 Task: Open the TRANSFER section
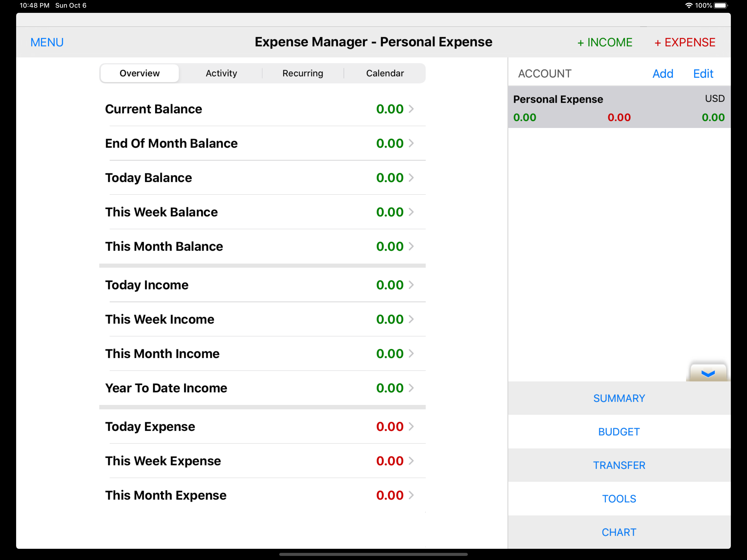619,465
